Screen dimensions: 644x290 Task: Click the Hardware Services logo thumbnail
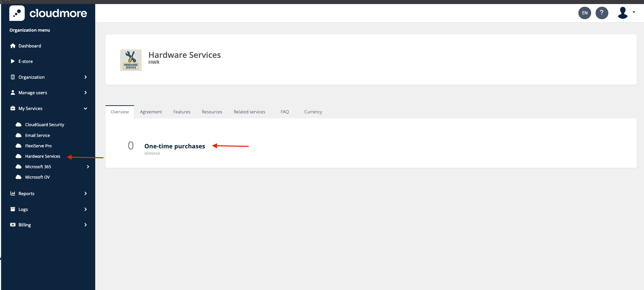coord(131,60)
